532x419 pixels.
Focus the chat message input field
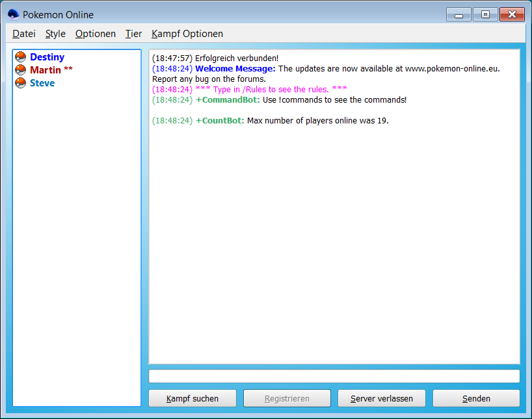(334, 376)
